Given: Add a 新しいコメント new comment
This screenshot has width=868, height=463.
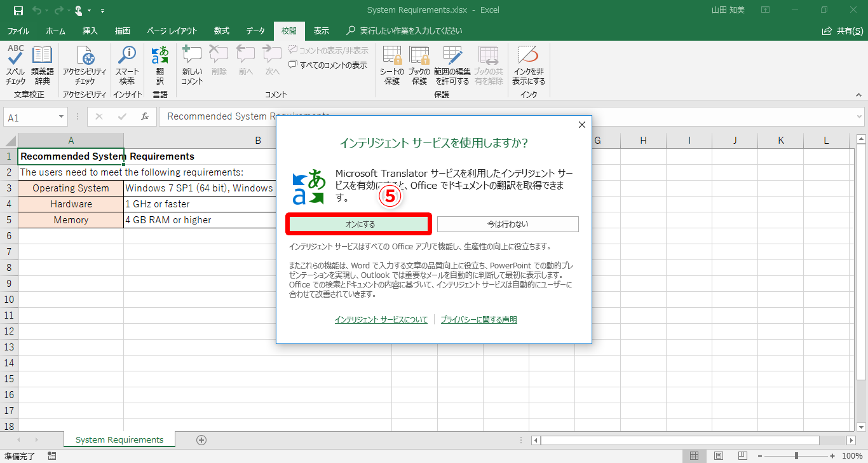Looking at the screenshot, I should pyautogui.click(x=192, y=65).
